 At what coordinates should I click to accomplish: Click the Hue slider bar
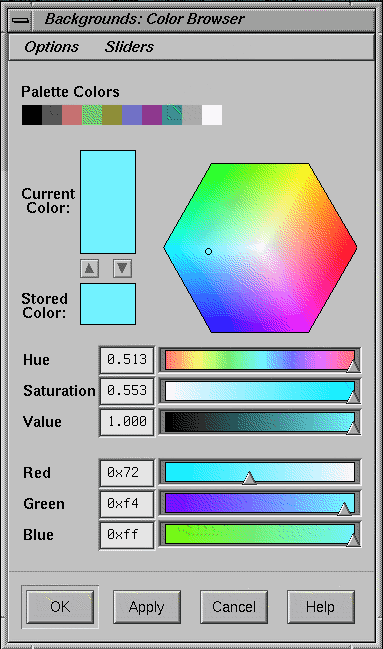[260, 360]
